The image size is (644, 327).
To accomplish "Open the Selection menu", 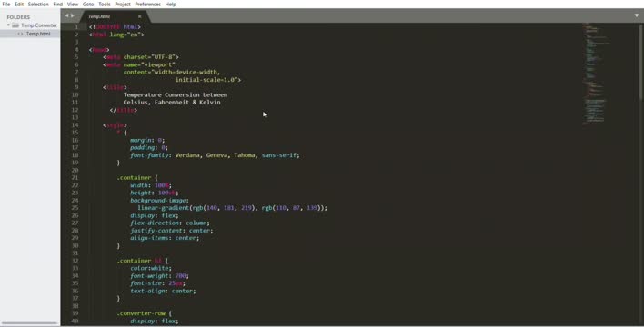I will point(38,5).
